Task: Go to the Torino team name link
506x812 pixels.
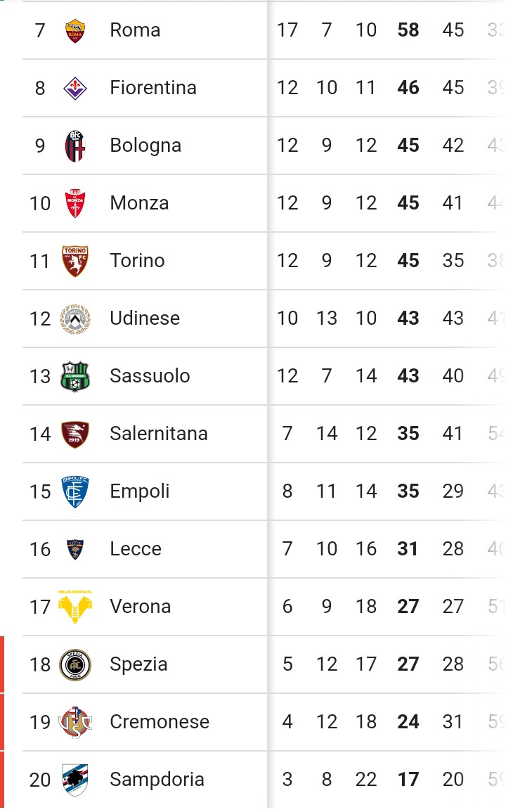Action: (137, 261)
